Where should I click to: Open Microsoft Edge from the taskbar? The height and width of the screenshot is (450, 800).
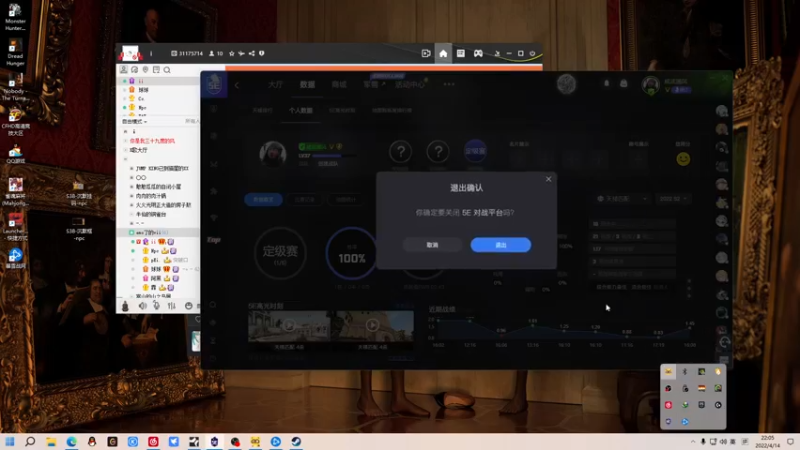coord(71,441)
